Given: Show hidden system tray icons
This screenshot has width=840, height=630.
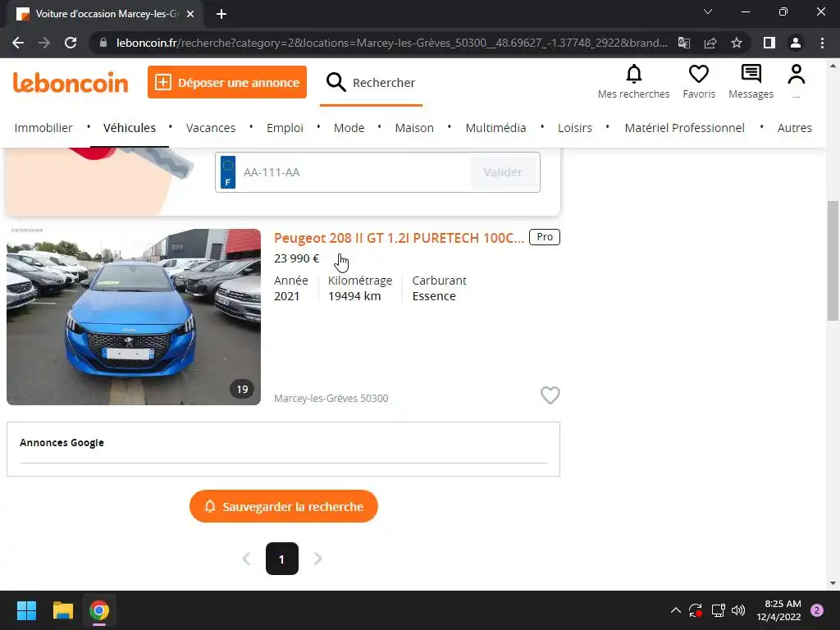Looking at the screenshot, I should pyautogui.click(x=676, y=610).
